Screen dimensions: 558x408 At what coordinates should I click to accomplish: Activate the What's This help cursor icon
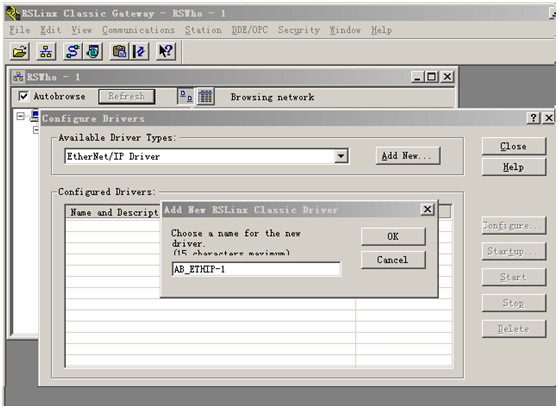coord(166,52)
